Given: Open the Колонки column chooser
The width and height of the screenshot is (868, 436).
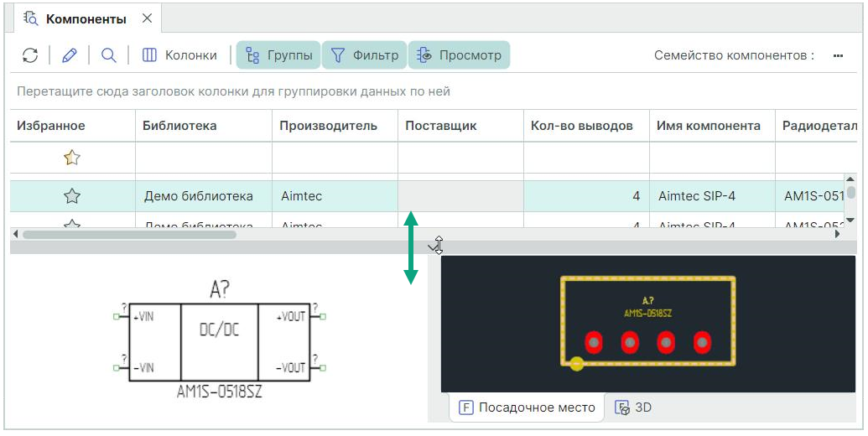Looking at the screenshot, I should [179, 55].
